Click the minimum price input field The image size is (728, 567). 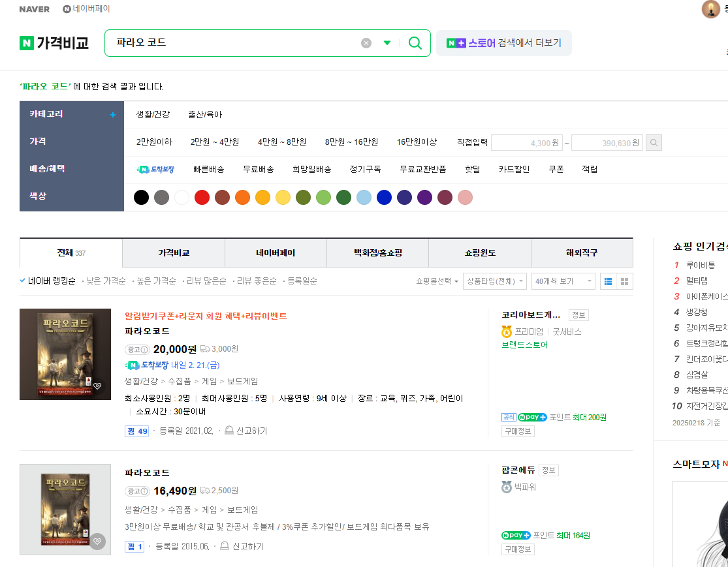526,143
